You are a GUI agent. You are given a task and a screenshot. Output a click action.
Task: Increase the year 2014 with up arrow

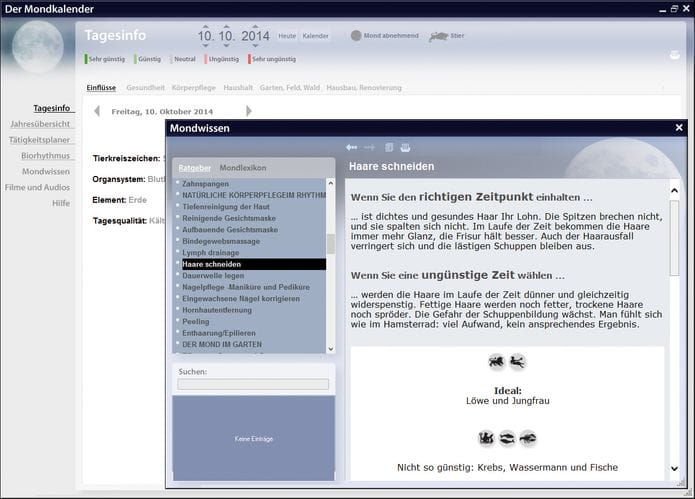coord(255,26)
